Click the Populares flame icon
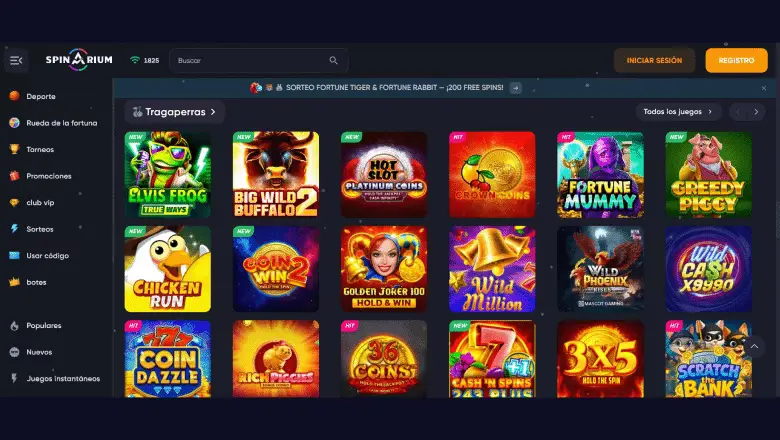The image size is (780, 440). point(14,326)
